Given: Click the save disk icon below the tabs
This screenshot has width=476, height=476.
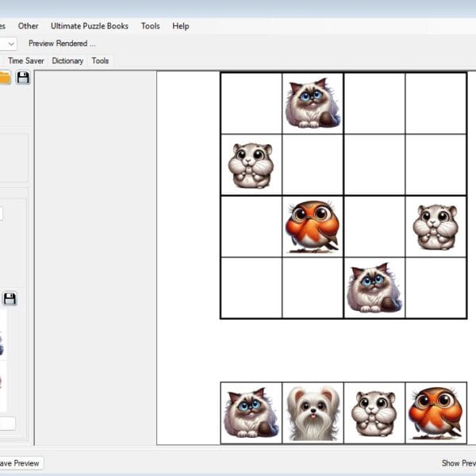Looking at the screenshot, I should [x=23, y=78].
